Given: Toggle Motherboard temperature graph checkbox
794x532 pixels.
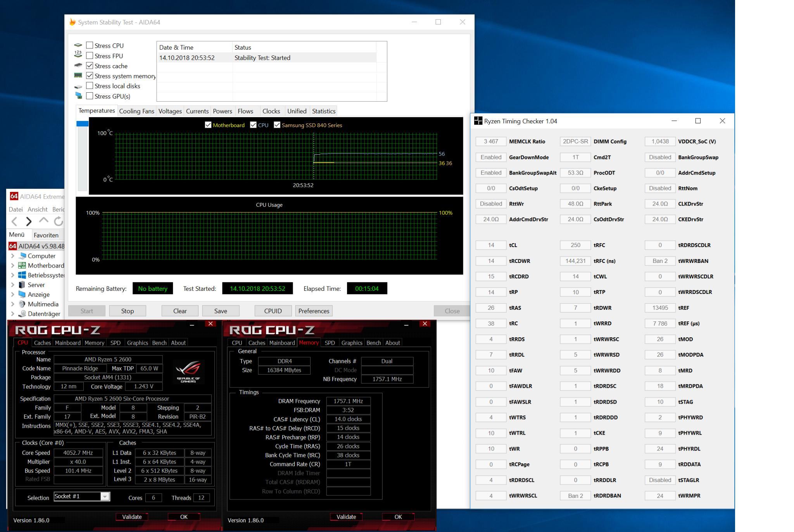Looking at the screenshot, I should coord(208,125).
